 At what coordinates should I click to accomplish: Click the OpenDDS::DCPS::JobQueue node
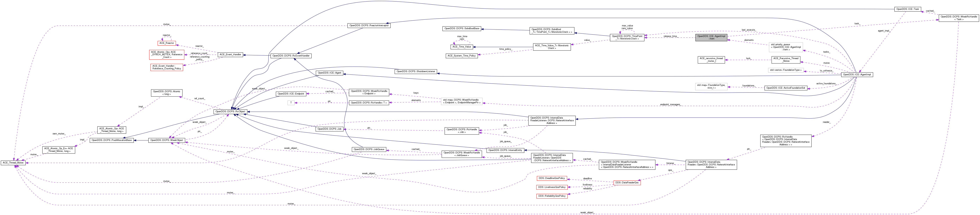[x=369, y=149]
